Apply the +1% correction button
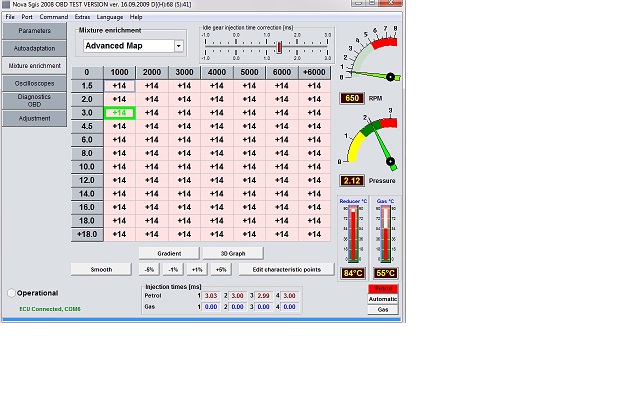640x400 pixels. pyautogui.click(x=197, y=269)
